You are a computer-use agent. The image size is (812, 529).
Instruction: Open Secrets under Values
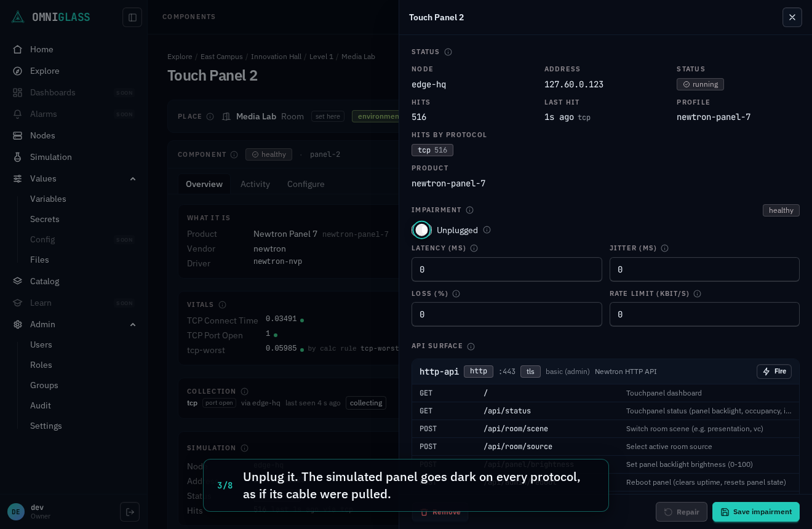[x=45, y=219]
